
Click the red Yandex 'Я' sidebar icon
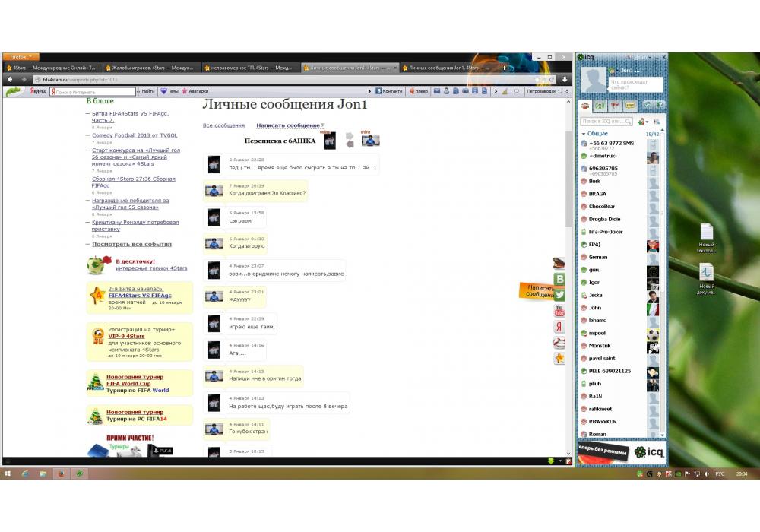pyautogui.click(x=559, y=327)
